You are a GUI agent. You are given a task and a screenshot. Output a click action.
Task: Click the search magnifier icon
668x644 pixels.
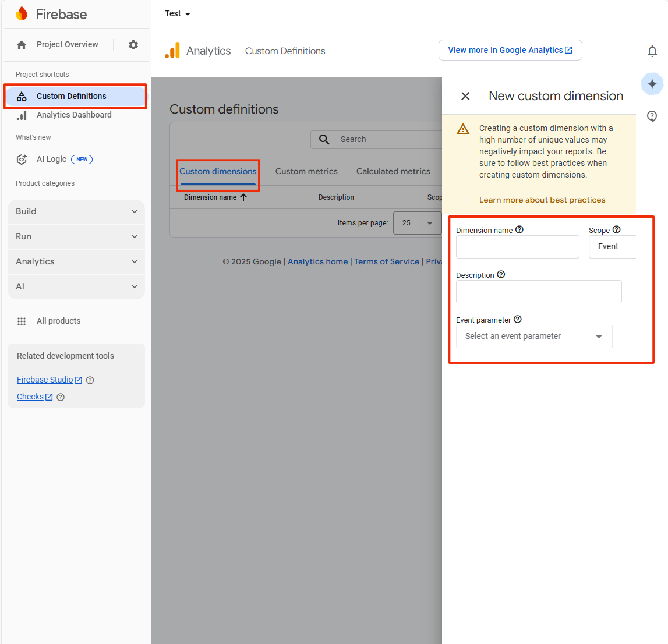point(324,139)
